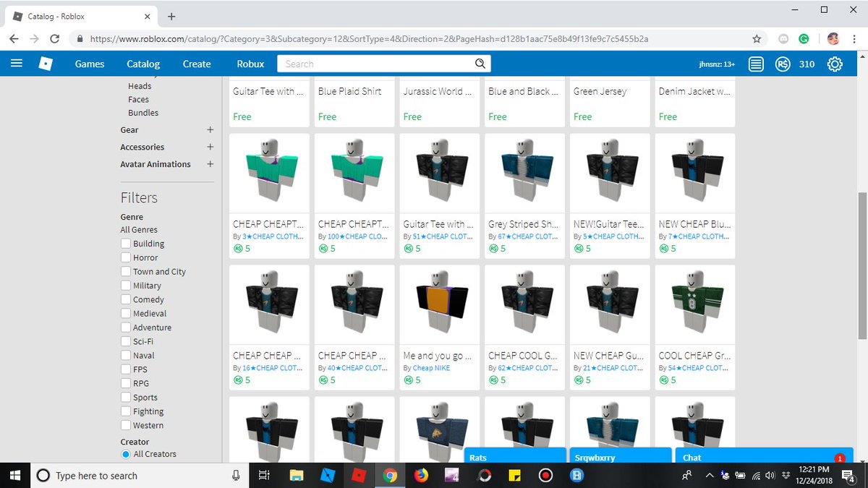This screenshot has width=868, height=488.
Task: Click the site lock security icon
Action: click(x=80, y=38)
